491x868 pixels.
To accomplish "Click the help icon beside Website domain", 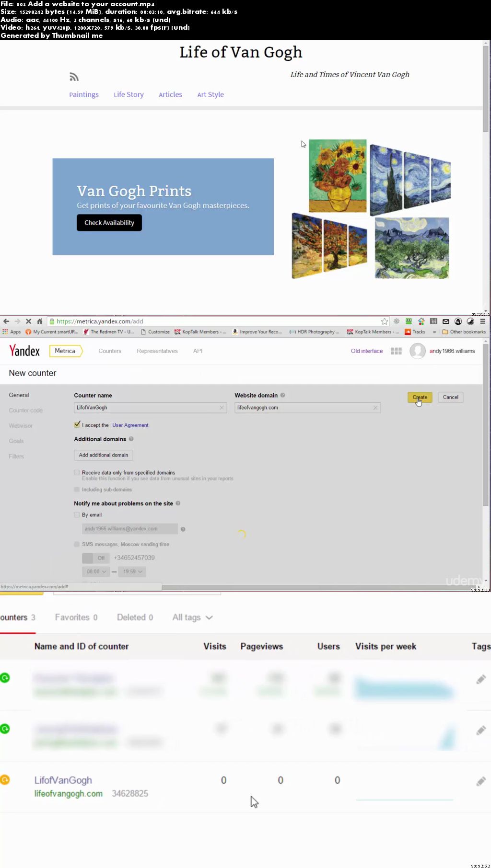I will (283, 395).
